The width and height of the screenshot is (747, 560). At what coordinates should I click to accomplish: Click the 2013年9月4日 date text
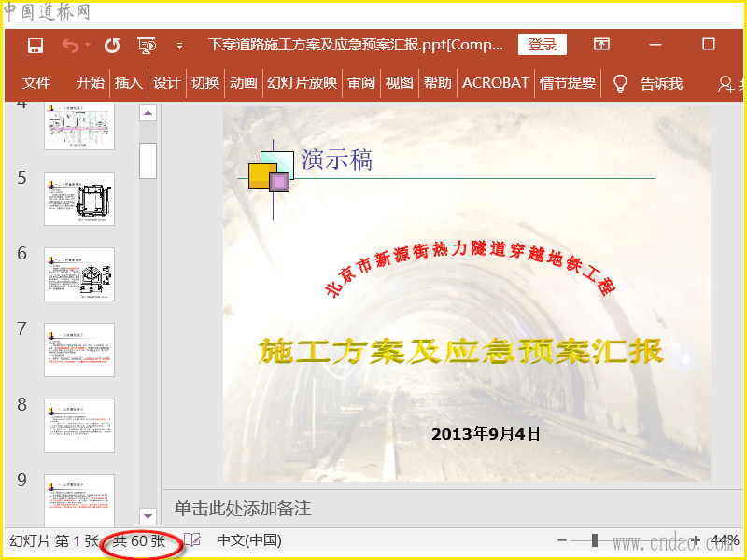[x=486, y=434]
